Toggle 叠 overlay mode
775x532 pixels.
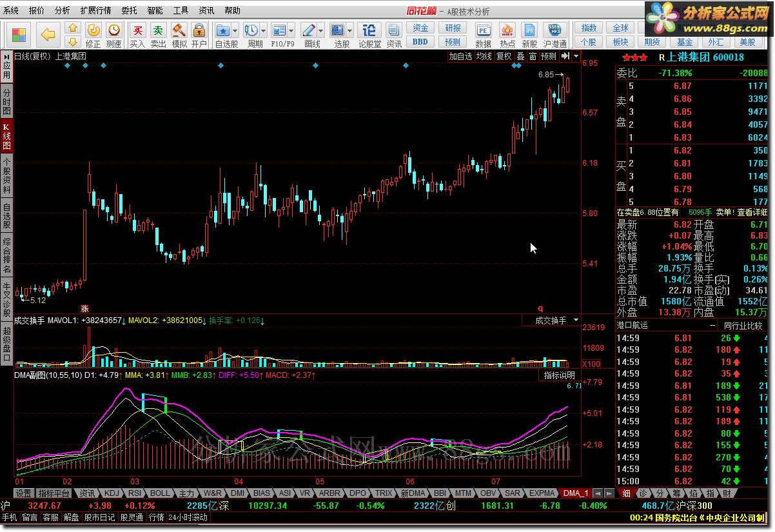(520, 57)
